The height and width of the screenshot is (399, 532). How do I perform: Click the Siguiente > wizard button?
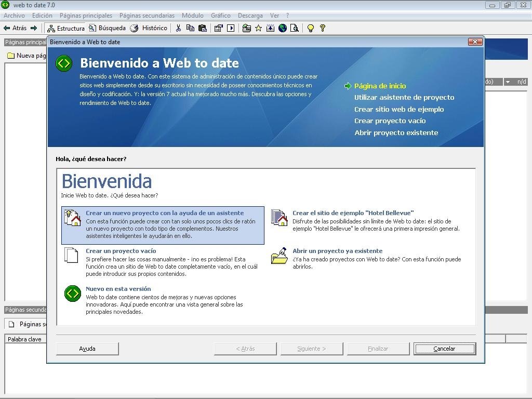(x=312, y=349)
